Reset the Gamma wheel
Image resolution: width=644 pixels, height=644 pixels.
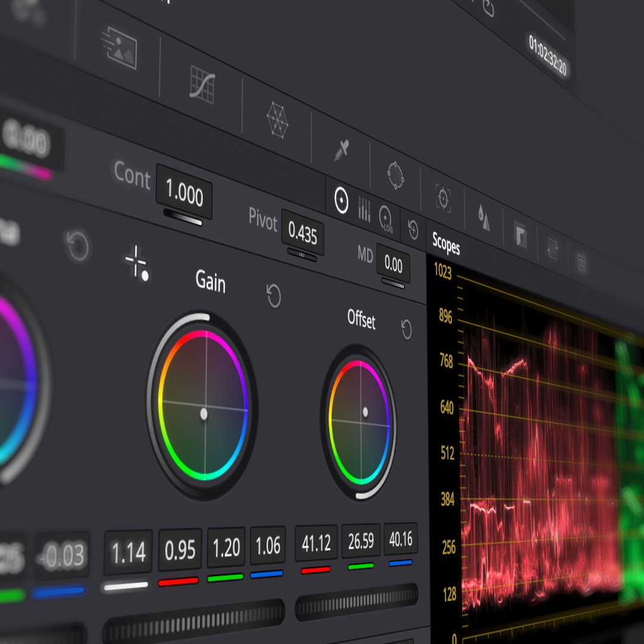(x=78, y=246)
